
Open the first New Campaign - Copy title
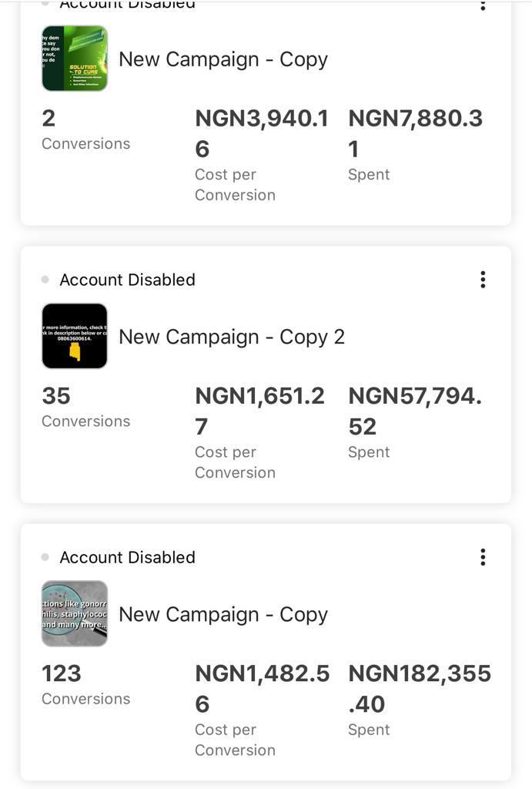(x=223, y=59)
